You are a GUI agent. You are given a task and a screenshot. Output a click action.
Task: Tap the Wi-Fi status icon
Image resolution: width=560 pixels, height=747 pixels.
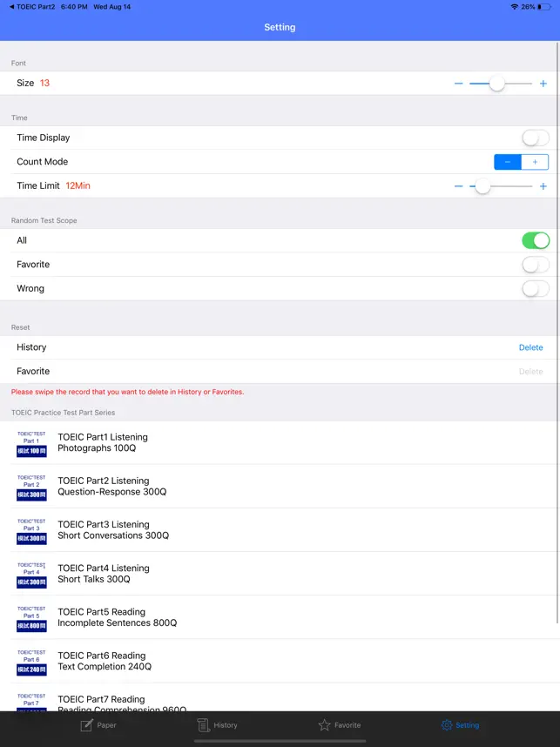(514, 7)
